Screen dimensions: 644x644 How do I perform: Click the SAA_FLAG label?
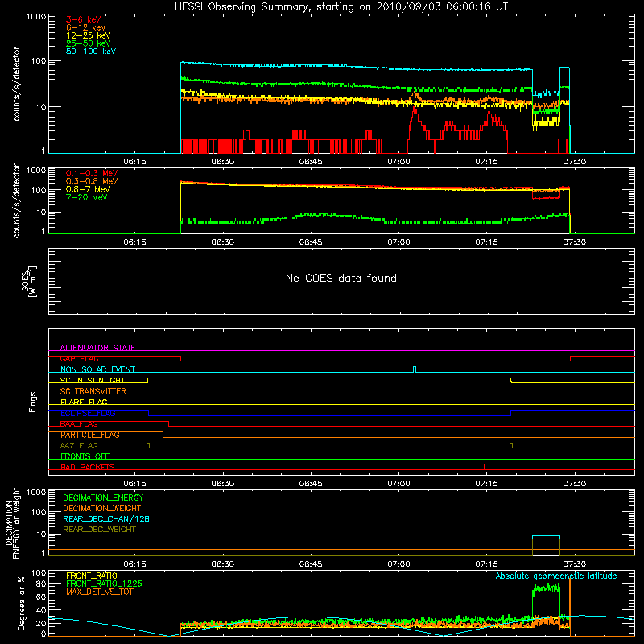(x=79, y=424)
